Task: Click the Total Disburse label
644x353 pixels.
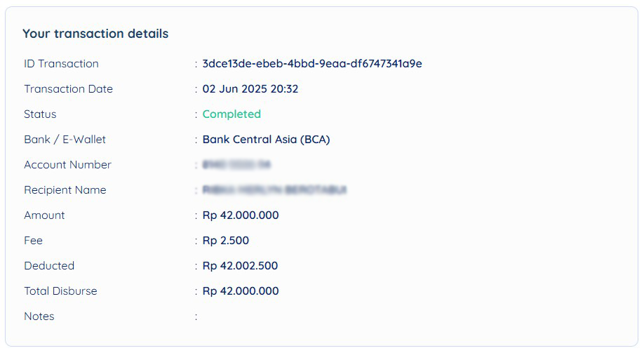Action: tap(60, 291)
